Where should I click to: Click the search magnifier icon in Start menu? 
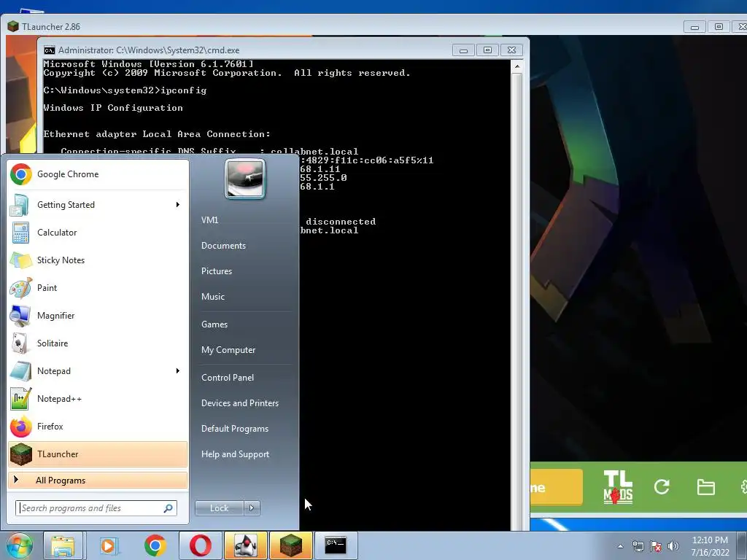coord(168,508)
